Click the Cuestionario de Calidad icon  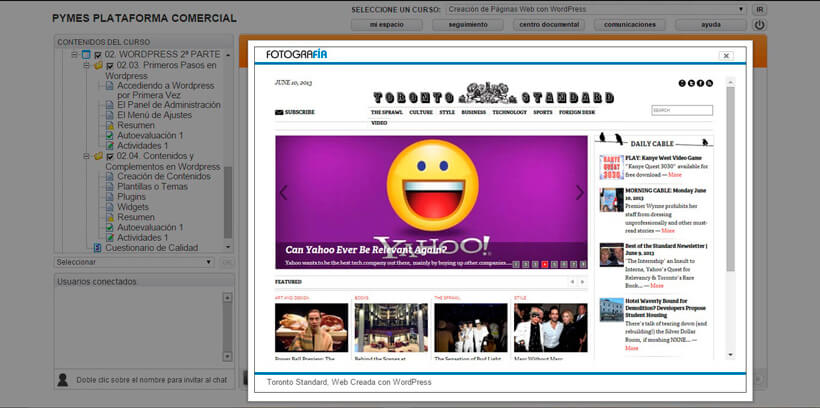[x=97, y=247]
